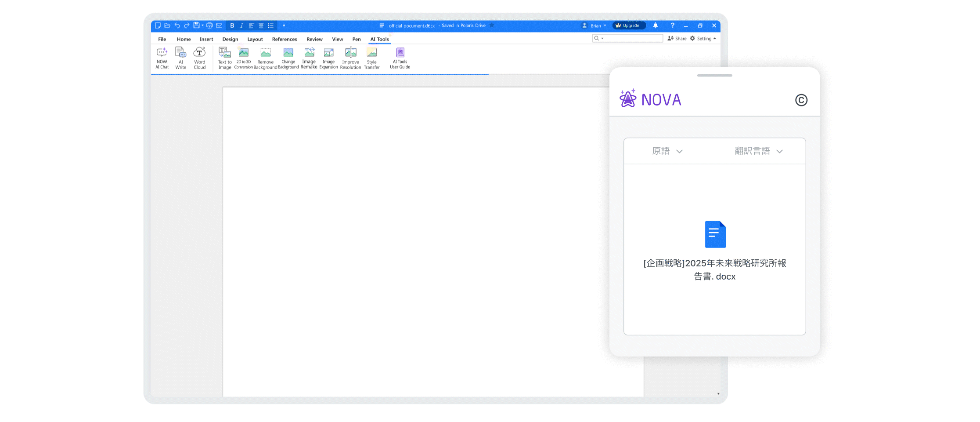Choose the Remove Background tool
The image size is (980, 422).
pyautogui.click(x=265, y=58)
